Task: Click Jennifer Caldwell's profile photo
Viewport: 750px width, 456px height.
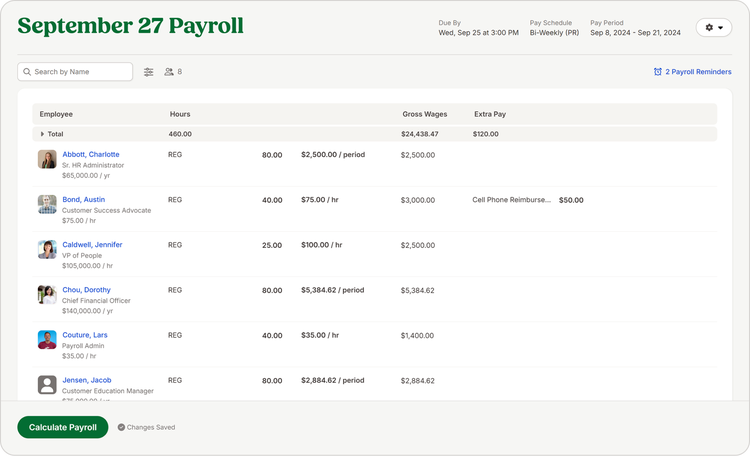Action: (47, 249)
